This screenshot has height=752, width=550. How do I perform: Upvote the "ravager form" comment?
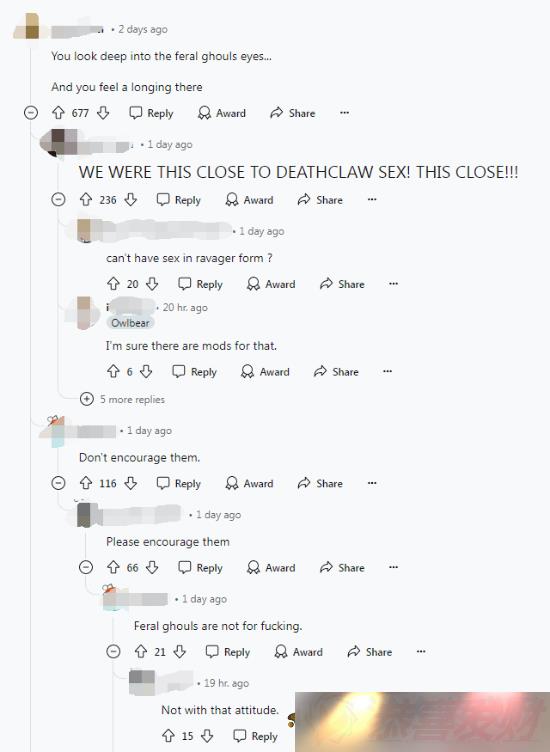(113, 283)
